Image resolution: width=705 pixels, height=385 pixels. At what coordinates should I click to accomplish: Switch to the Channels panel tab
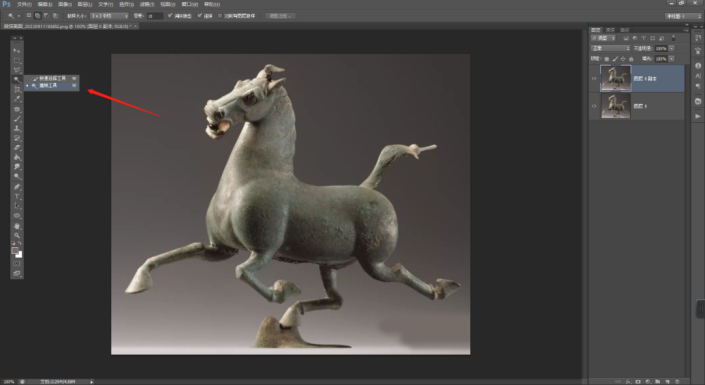click(x=610, y=30)
